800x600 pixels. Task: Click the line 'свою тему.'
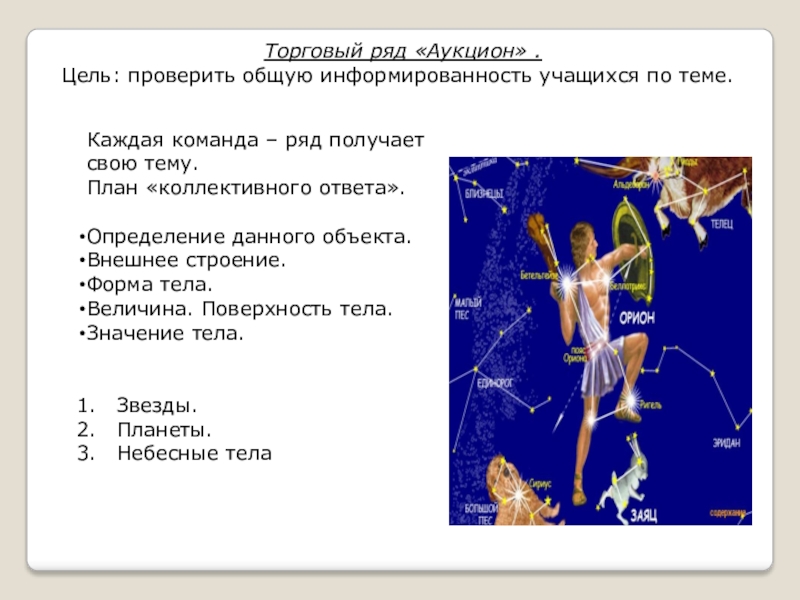(142, 164)
